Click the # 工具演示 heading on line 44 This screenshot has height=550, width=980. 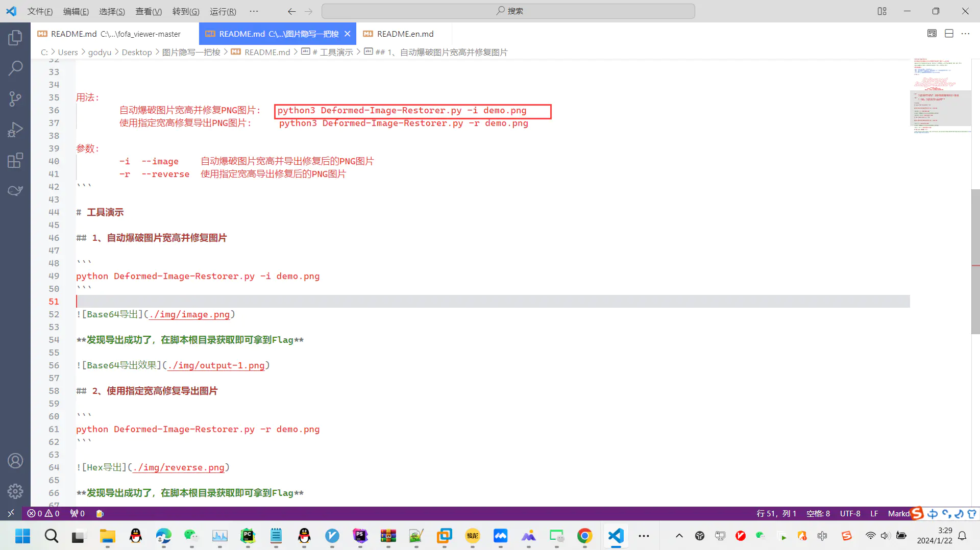(x=100, y=212)
